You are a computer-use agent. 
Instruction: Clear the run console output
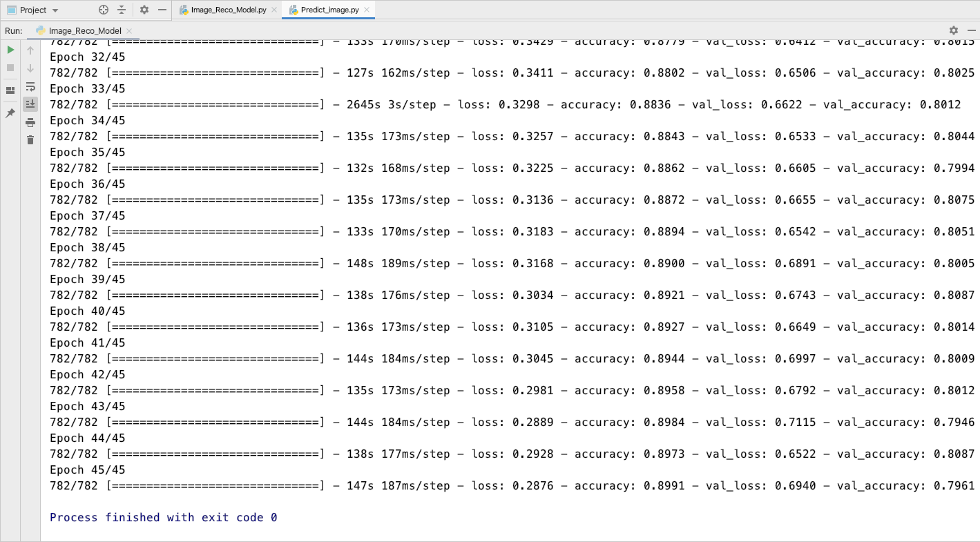30,139
